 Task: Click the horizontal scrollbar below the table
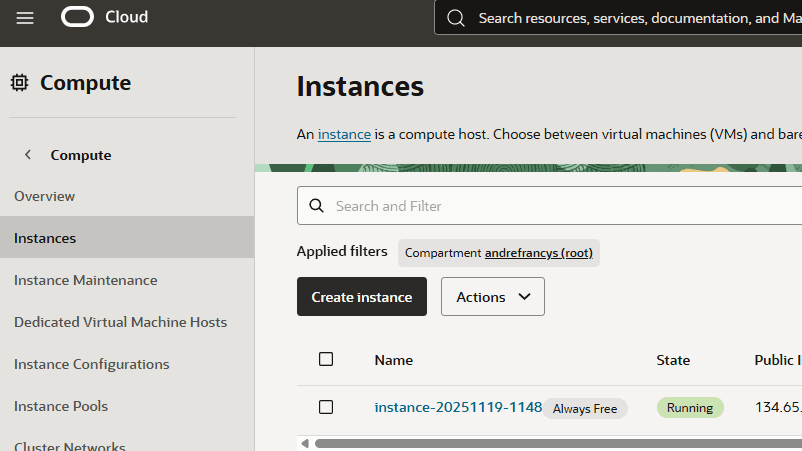[x=560, y=443]
